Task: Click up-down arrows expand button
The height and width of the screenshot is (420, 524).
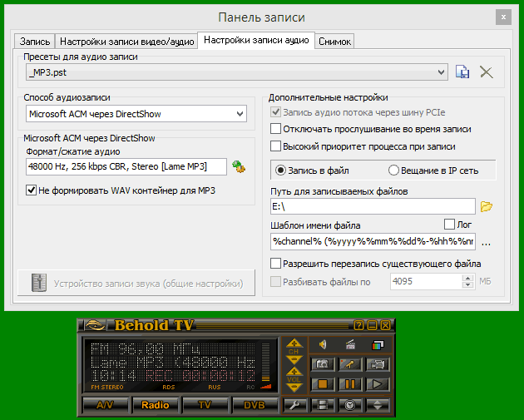Action: 378,405
